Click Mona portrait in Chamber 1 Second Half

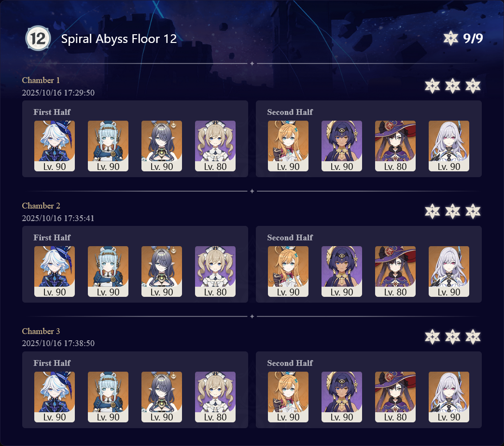(395, 146)
